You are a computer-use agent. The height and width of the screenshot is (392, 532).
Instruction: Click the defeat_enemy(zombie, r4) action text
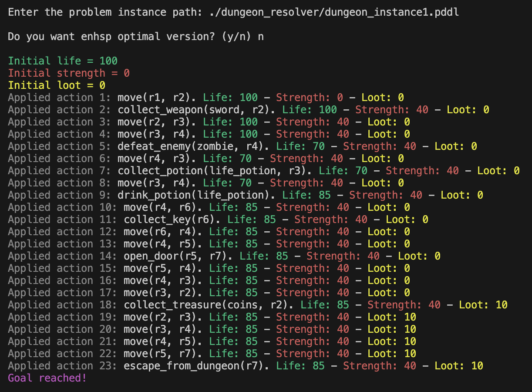tap(193, 146)
